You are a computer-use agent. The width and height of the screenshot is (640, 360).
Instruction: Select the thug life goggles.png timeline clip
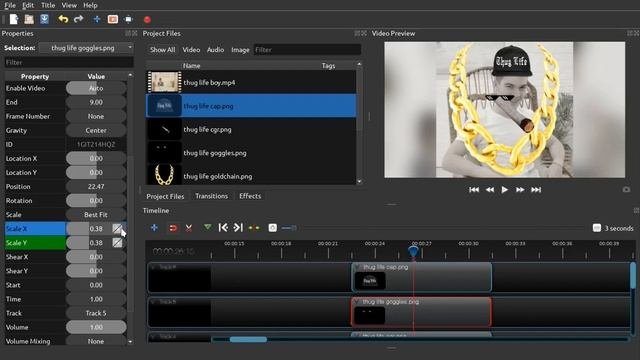point(421,312)
